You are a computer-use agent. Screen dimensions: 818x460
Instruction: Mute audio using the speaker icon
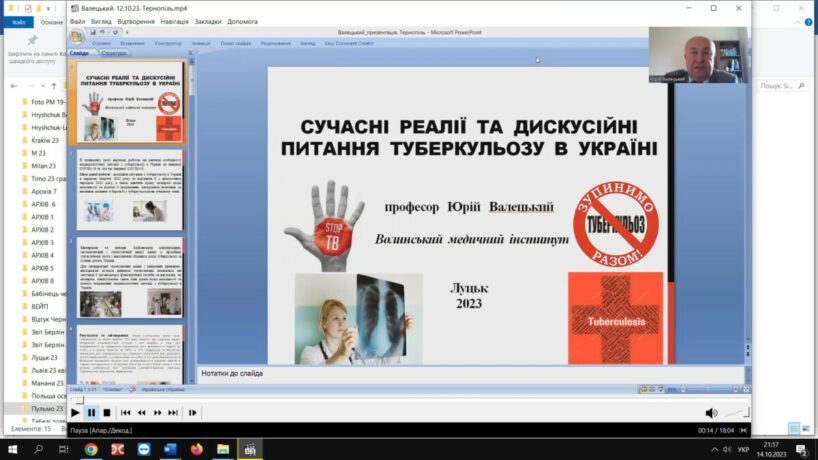pyautogui.click(x=711, y=412)
